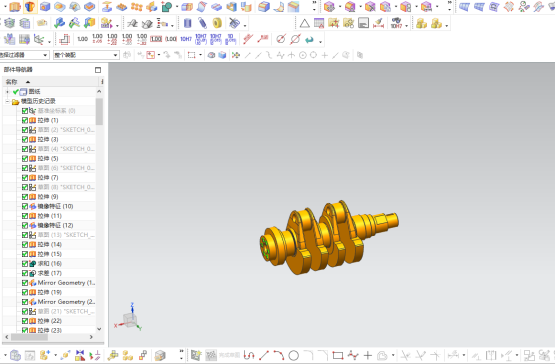
Task: Select the 拉伸 (5) feature row
Action: 49,159
